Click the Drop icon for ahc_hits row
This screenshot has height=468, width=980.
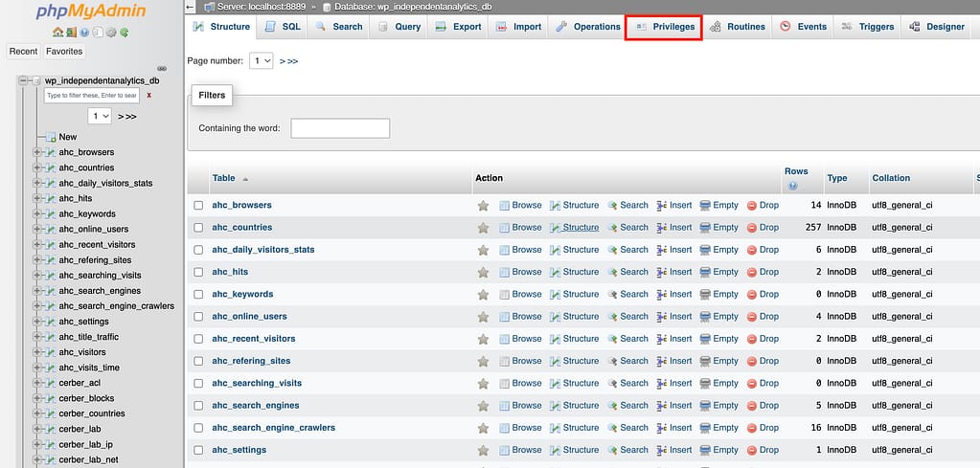[752, 272]
